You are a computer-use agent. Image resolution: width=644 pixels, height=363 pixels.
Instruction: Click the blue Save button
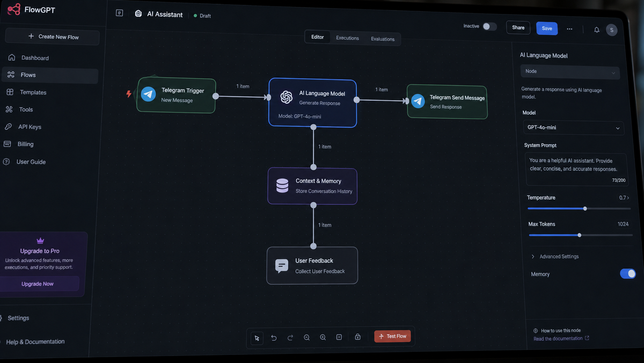547,28
